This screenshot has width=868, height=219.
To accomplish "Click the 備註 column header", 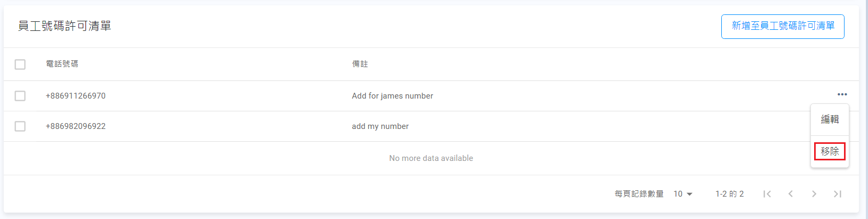I will point(360,64).
